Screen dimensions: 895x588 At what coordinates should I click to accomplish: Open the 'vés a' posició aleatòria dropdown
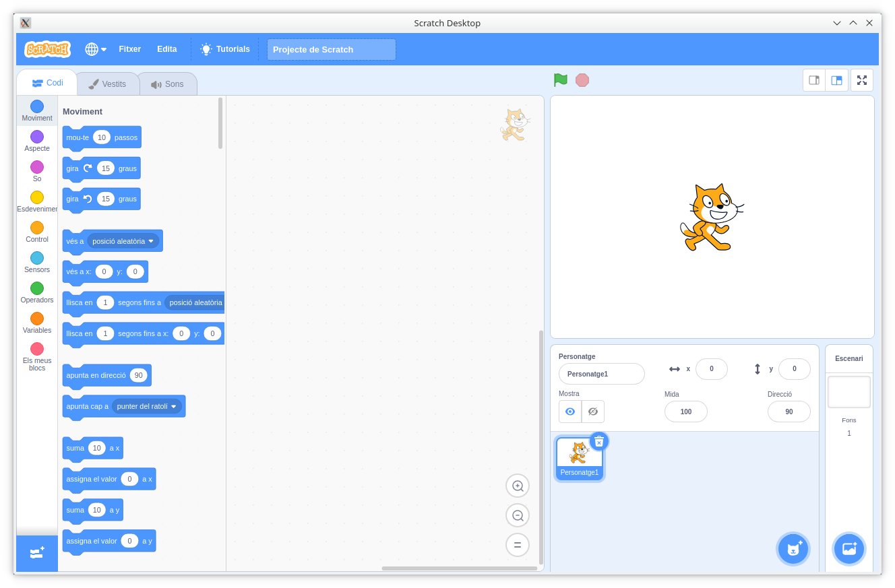click(x=123, y=241)
